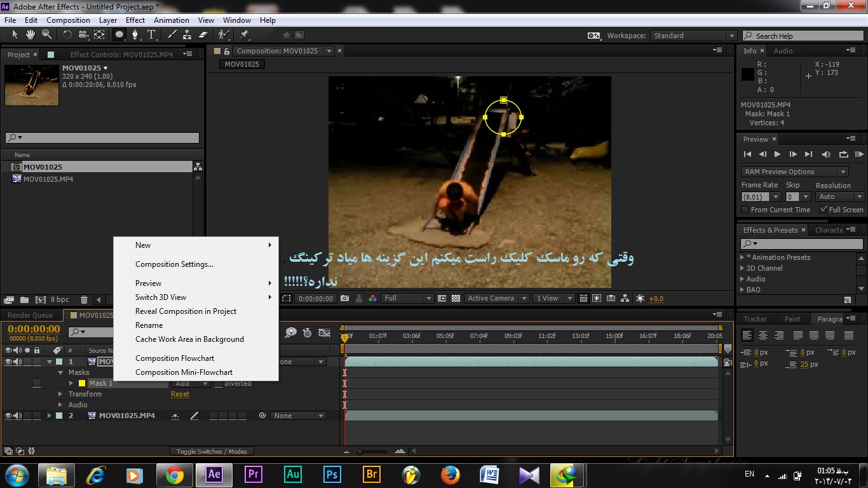Hide video of layer 1 eye toggle

9,362
